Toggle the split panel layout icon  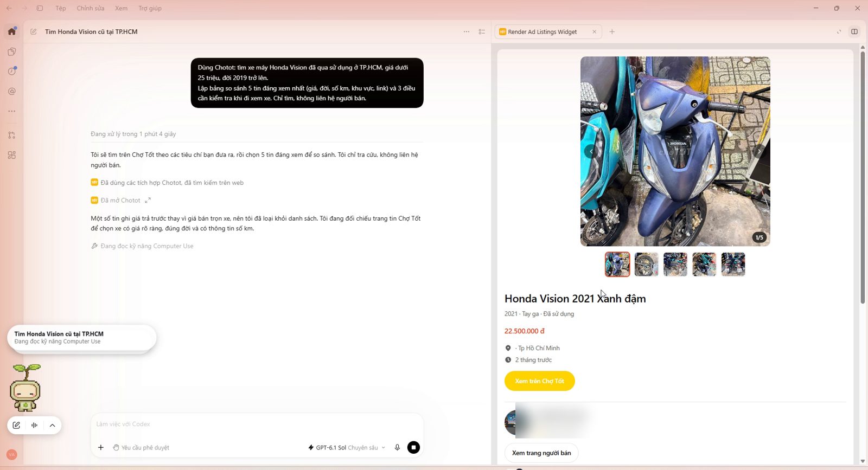(x=854, y=32)
